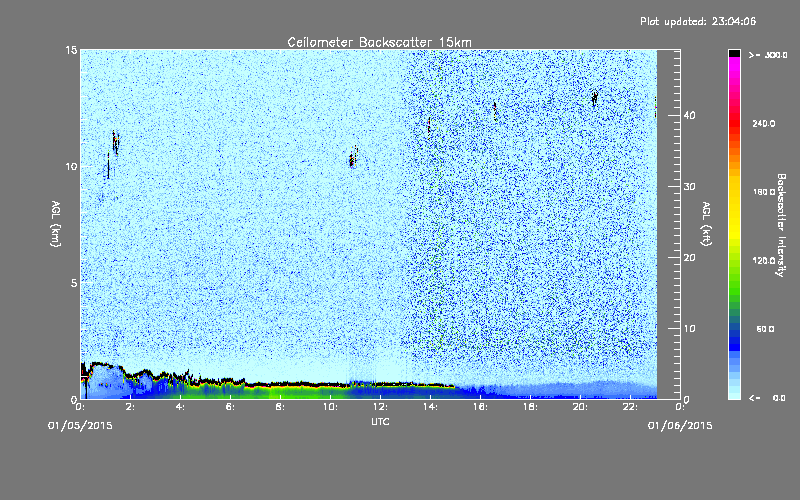
Task: Click the 'Backscatter Intensity' colorbar title
Action: click(781, 225)
